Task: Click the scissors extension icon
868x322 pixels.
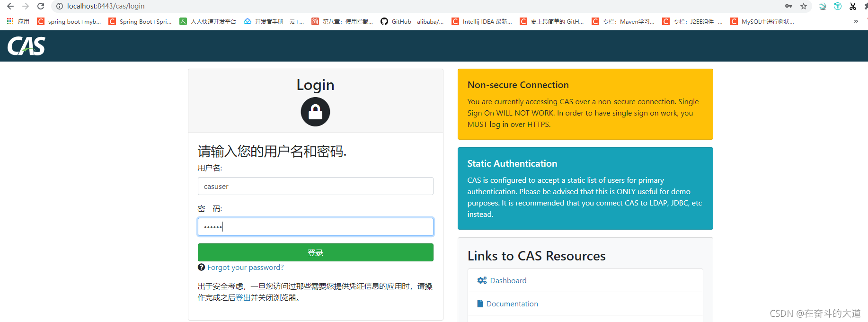Action: (x=853, y=6)
